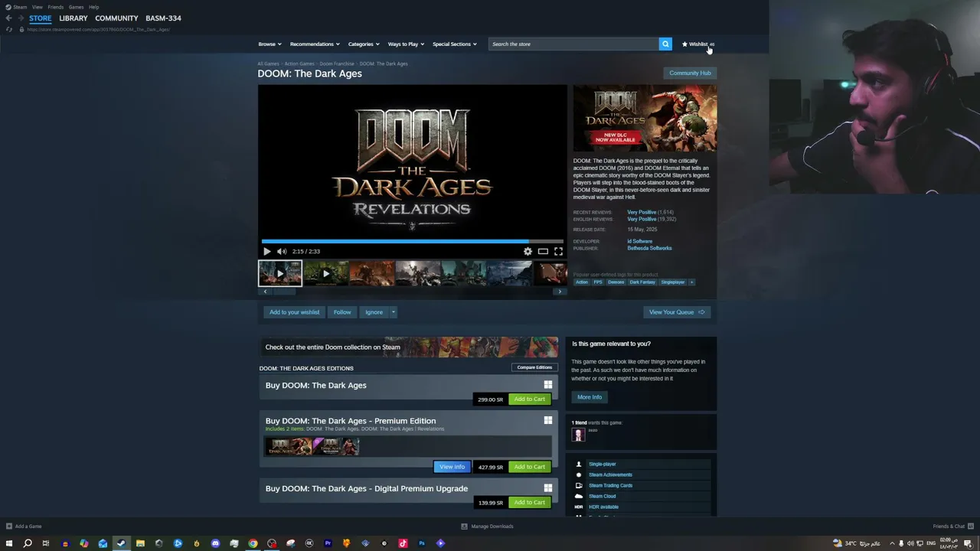Open the Windows Start menu
Viewport: 980px width, 551px height.
click(9, 543)
